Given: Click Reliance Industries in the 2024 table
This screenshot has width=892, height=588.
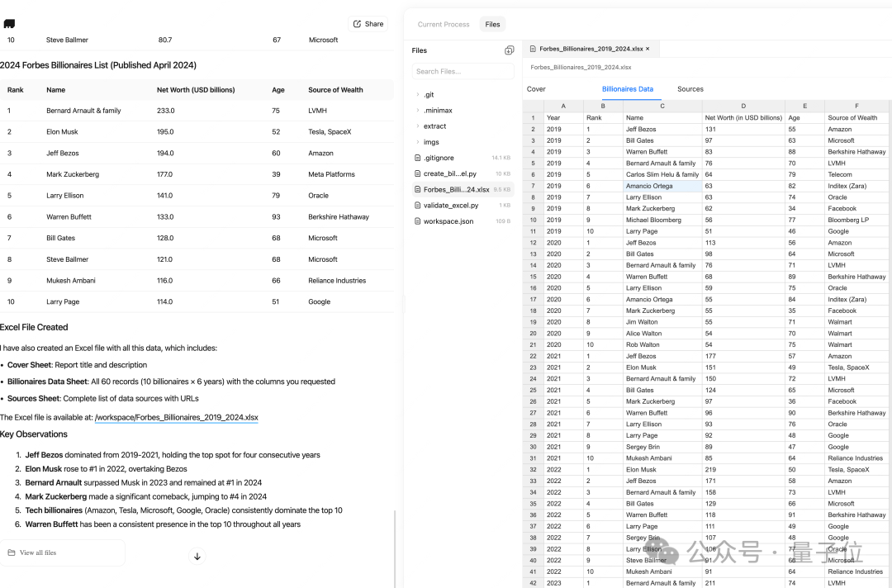Looking at the screenshot, I should tap(337, 281).
